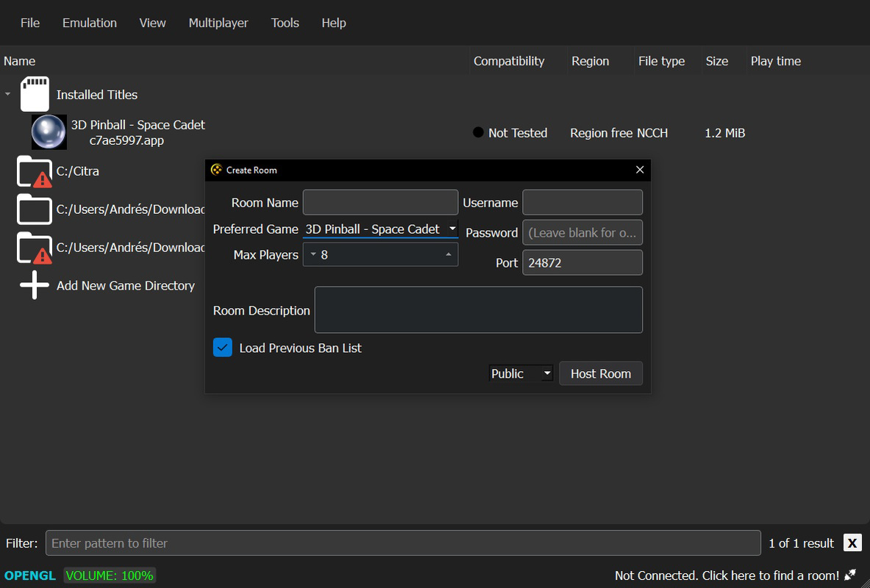This screenshot has width=870, height=588.
Task: Click the Room Name input field
Action: click(380, 202)
